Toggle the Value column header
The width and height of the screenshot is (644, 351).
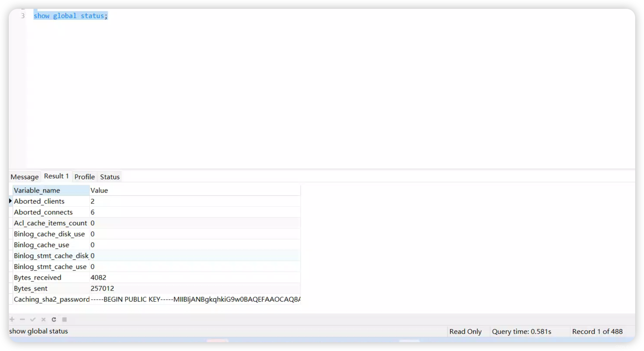[99, 190]
